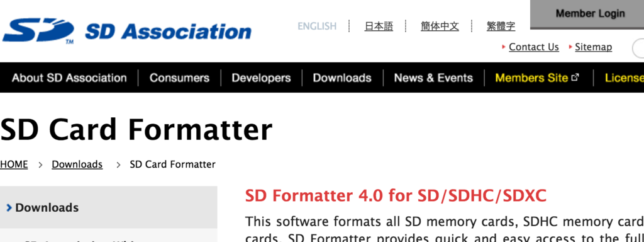Screen dimensions: 644x242
Task: Open News & Events menu
Action: pos(433,78)
